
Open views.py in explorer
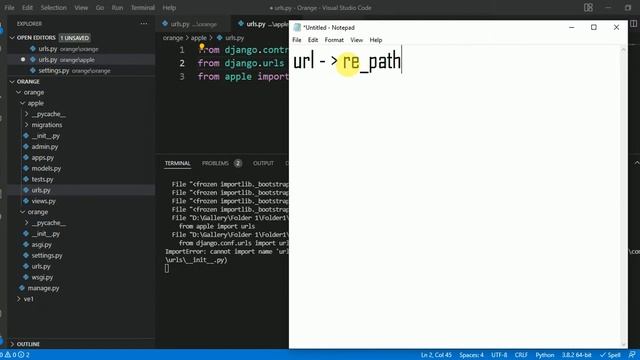coord(43,201)
